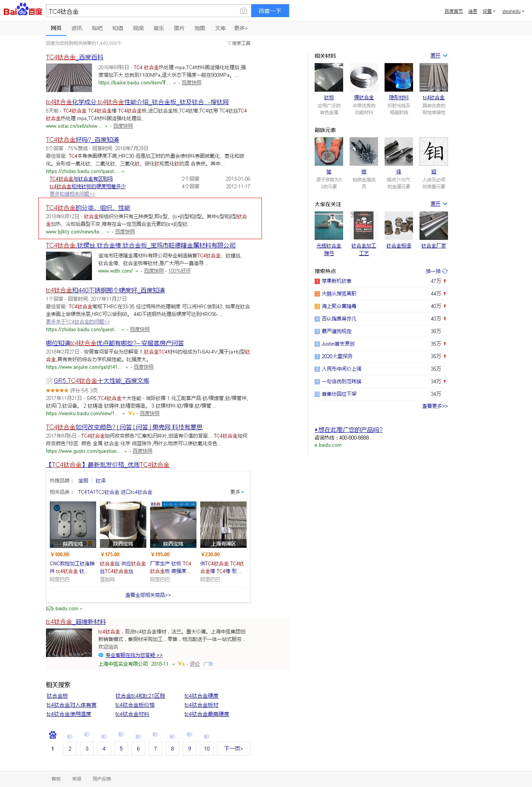
Task: Expand the arrow beside the www.sotai.cn URL
Action: click(x=106, y=126)
